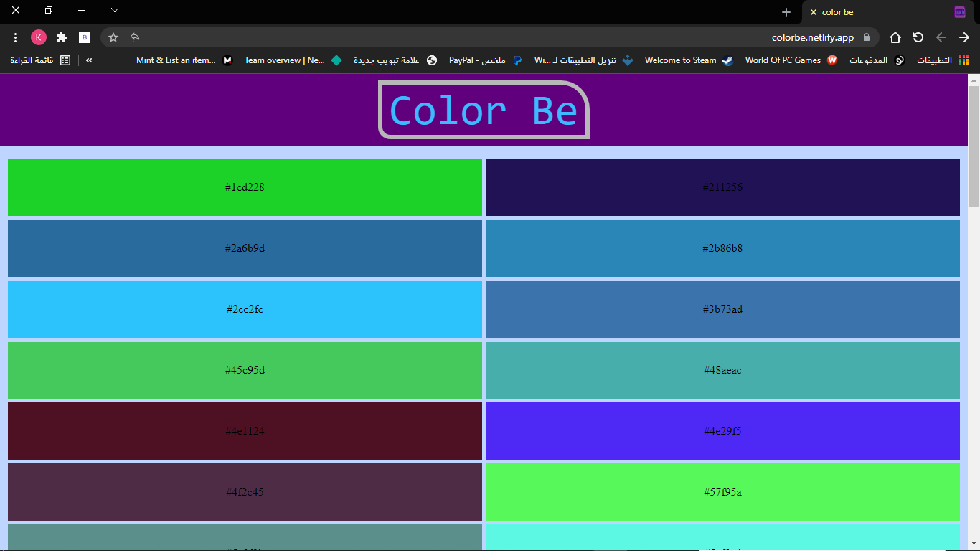Viewport: 980px width, 551px height.
Task: Click the share icon beside the star
Action: click(x=136, y=37)
